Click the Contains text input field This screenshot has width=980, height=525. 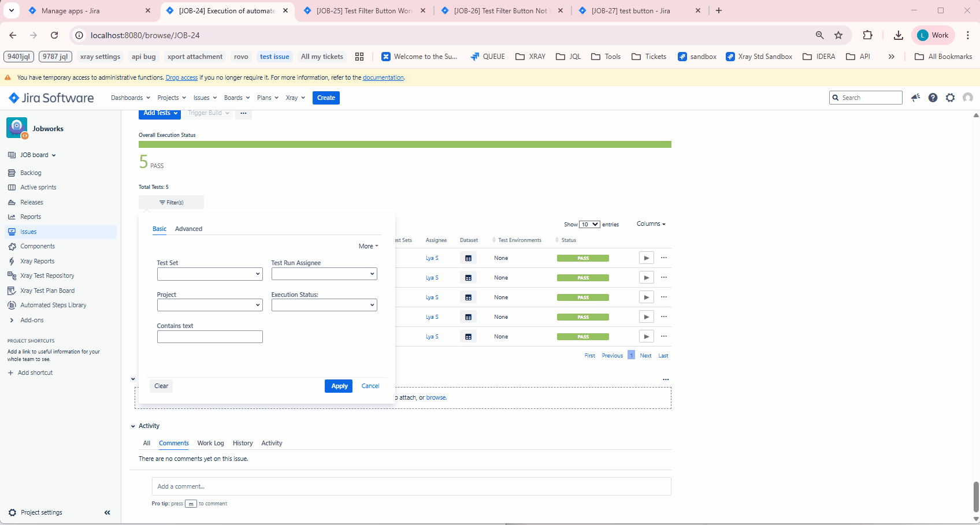[209, 337]
